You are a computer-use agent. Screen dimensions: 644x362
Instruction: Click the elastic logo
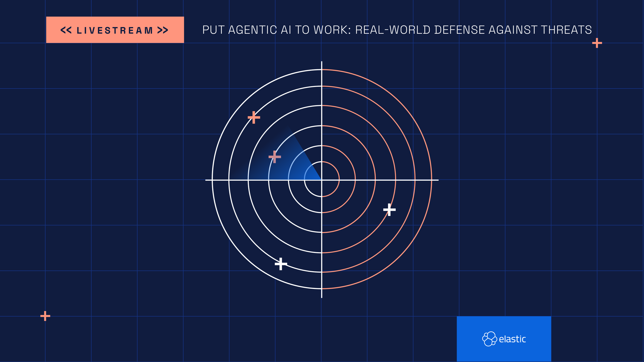pos(504,339)
